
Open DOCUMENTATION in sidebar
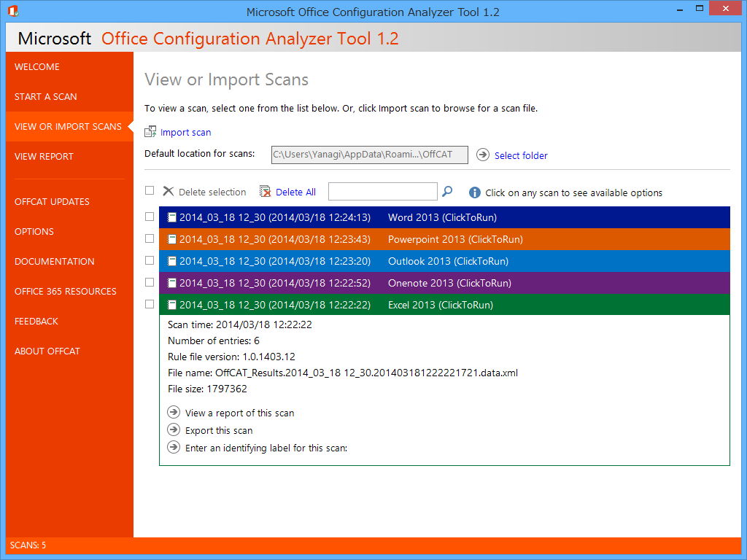click(x=54, y=262)
